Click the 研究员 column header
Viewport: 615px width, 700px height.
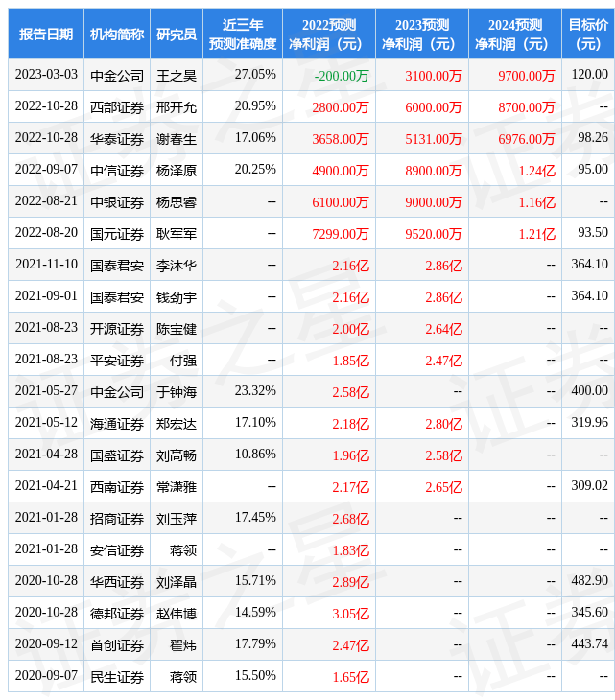(177, 34)
